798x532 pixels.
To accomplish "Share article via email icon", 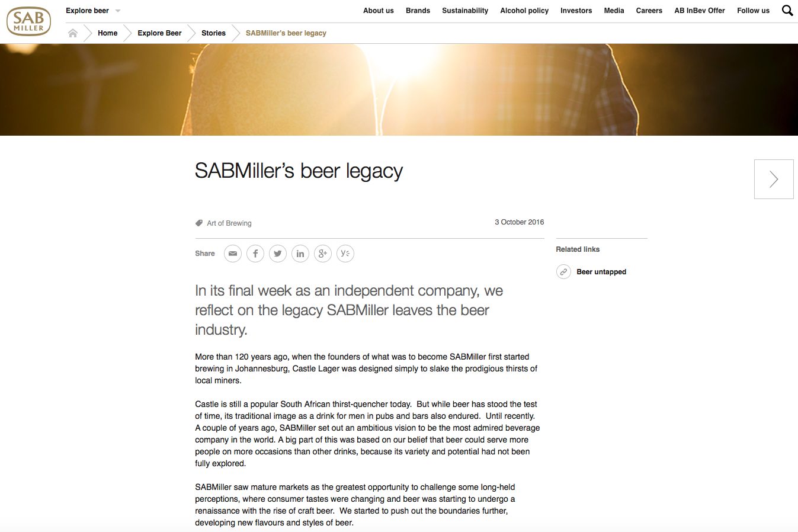I will click(233, 254).
